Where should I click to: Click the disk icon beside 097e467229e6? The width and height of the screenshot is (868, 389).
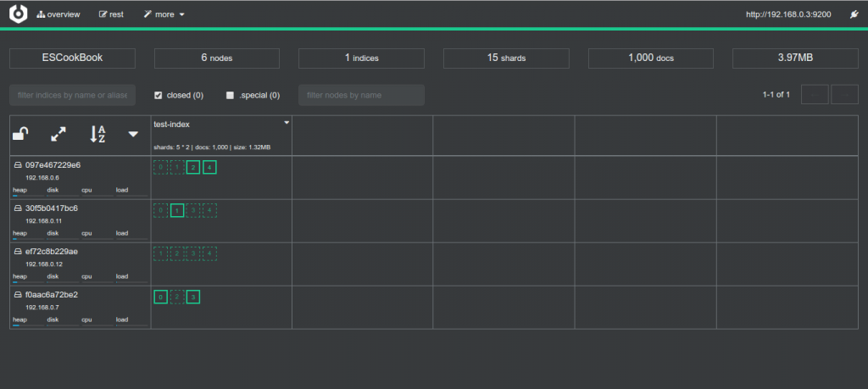pyautogui.click(x=18, y=165)
